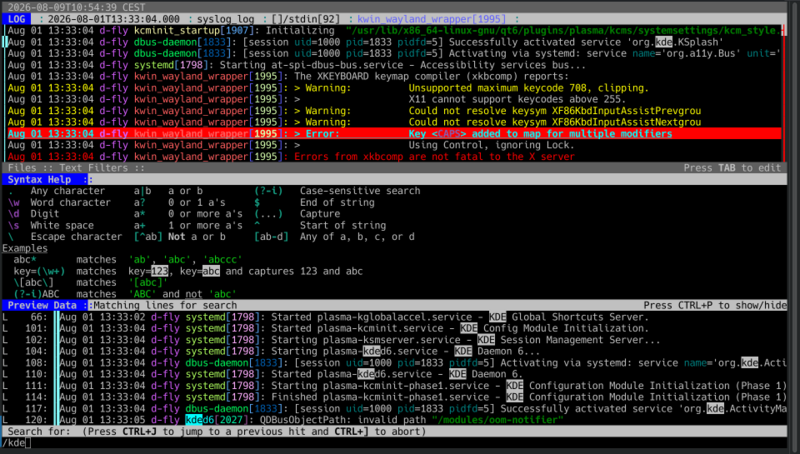800x454 pixels.
Task: Click preview line 102 plasma-ksmserver.service
Action: tap(394, 340)
